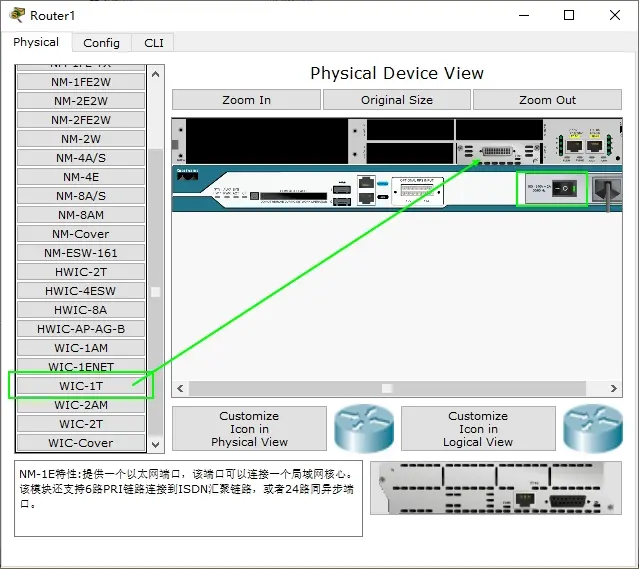Select the HWIC-2T module

pyautogui.click(x=81, y=272)
